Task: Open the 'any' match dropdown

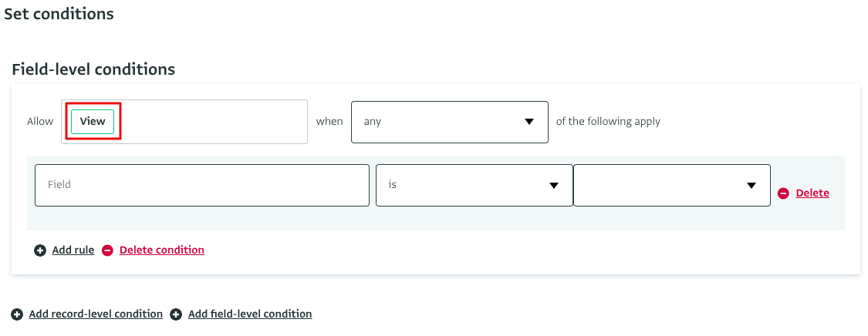Action: [x=440, y=122]
